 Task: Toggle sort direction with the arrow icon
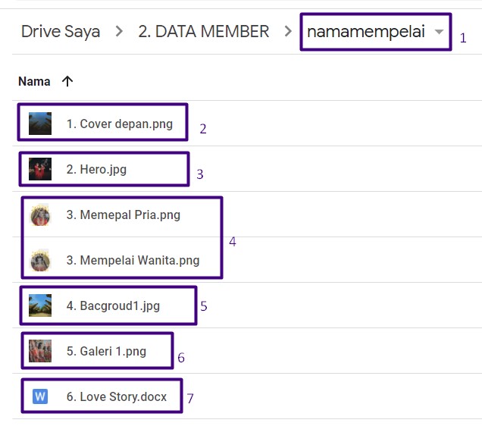tap(67, 81)
